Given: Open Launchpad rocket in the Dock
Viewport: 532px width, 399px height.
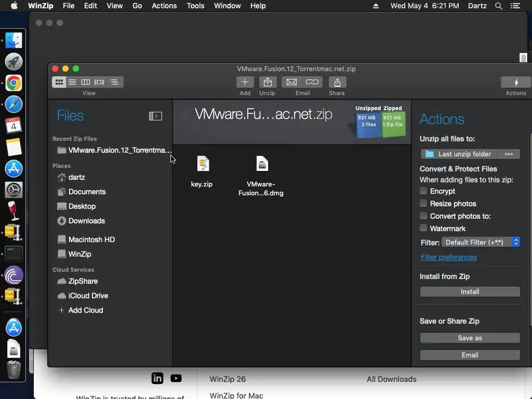Looking at the screenshot, I should [x=14, y=62].
